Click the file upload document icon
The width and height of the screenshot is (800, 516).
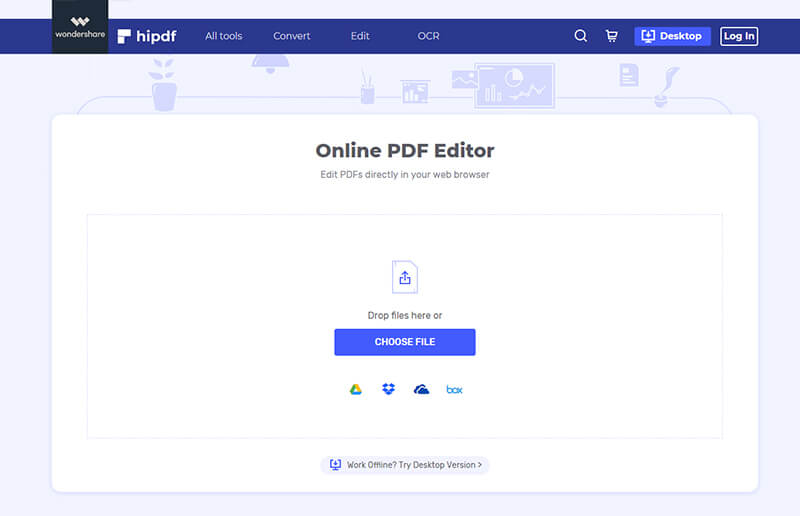coord(405,277)
